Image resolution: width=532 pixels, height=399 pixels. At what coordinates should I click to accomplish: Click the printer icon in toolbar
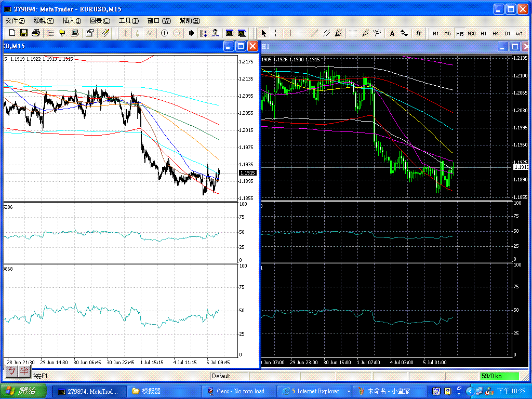click(x=36, y=33)
